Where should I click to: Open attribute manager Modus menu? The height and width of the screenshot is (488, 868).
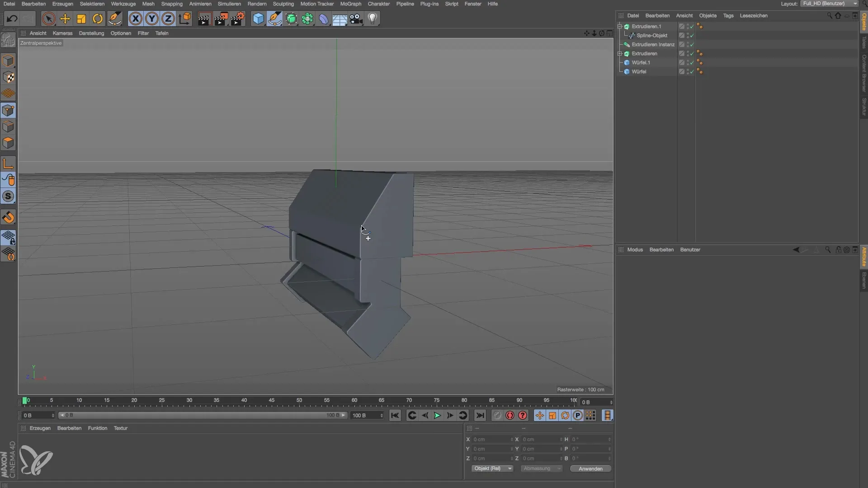pos(635,249)
